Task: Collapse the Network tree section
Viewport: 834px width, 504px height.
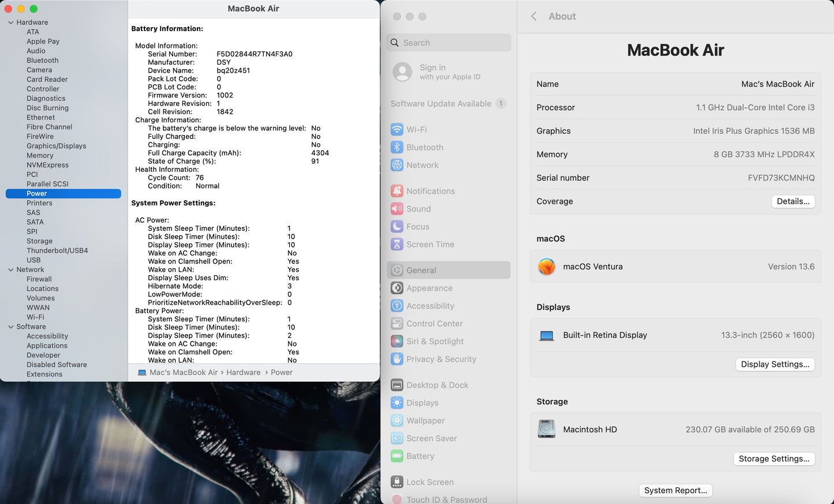Action: (10, 270)
